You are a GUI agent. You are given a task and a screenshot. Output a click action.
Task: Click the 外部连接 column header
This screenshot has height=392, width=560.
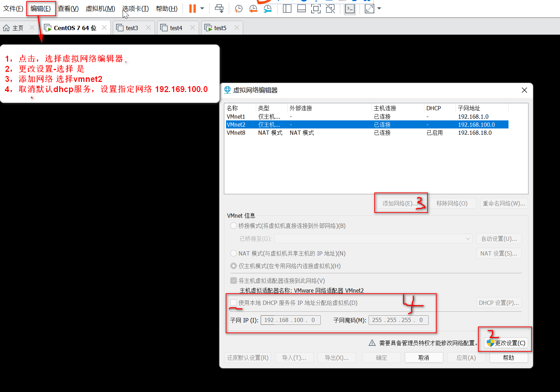(329, 108)
